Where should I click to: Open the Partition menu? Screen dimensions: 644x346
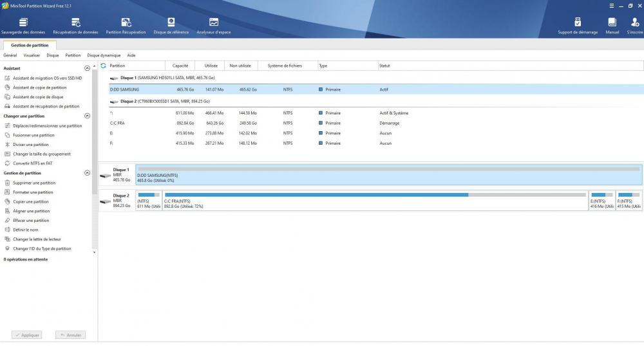tap(73, 55)
